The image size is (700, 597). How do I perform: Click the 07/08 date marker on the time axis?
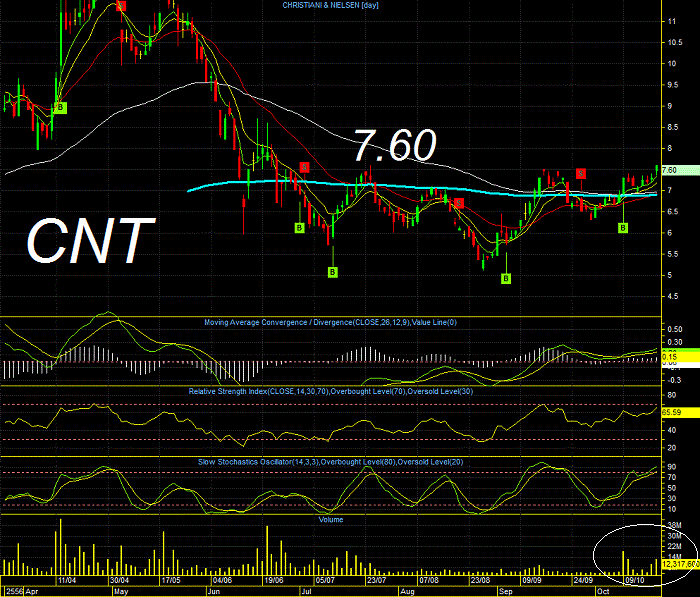429,580
